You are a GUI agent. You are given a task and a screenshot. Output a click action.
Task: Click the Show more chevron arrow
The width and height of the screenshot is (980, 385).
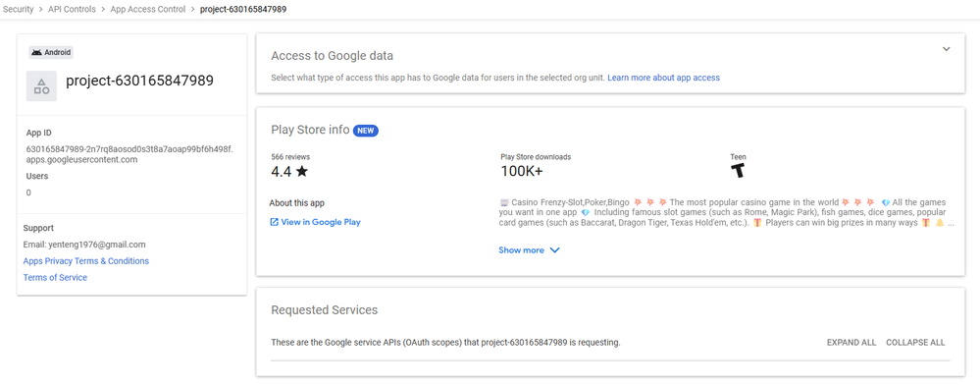(554, 250)
